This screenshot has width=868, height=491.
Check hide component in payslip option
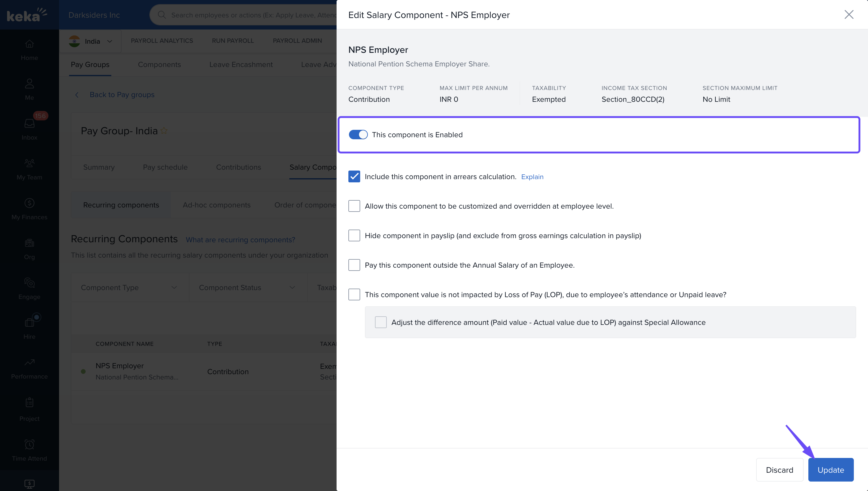tap(354, 236)
